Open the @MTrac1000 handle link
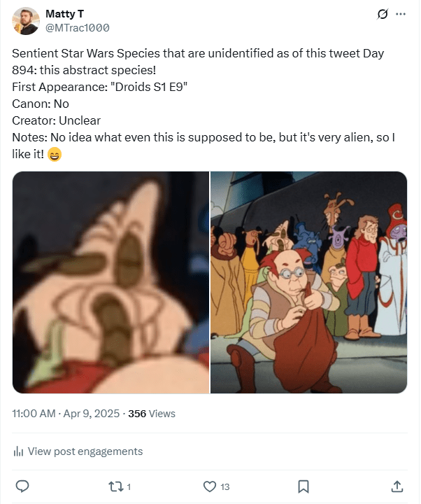 [77, 28]
